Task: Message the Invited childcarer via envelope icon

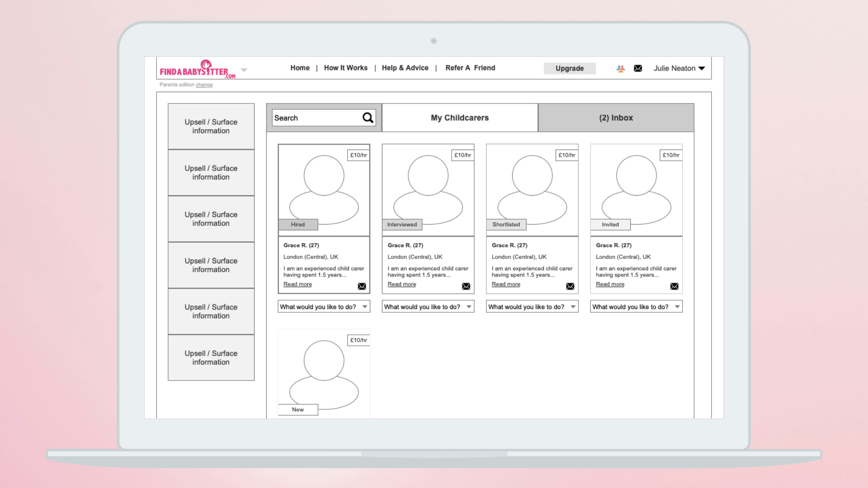Action: click(674, 286)
